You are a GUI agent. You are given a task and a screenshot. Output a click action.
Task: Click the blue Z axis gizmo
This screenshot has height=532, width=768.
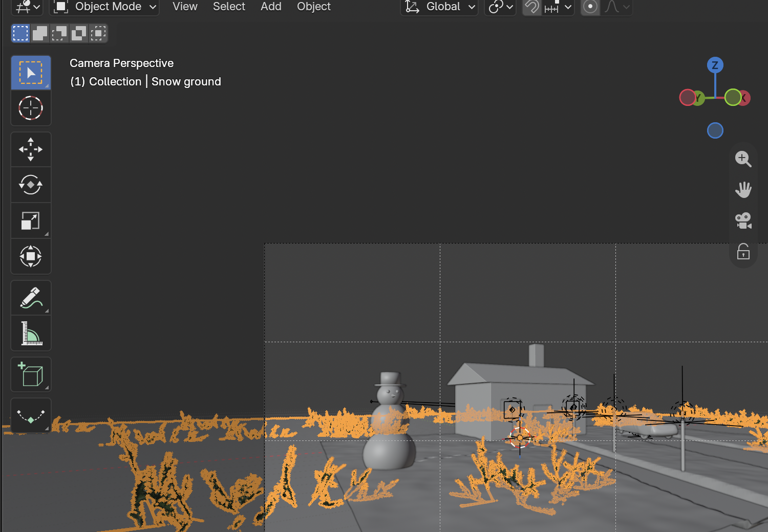pyautogui.click(x=715, y=65)
